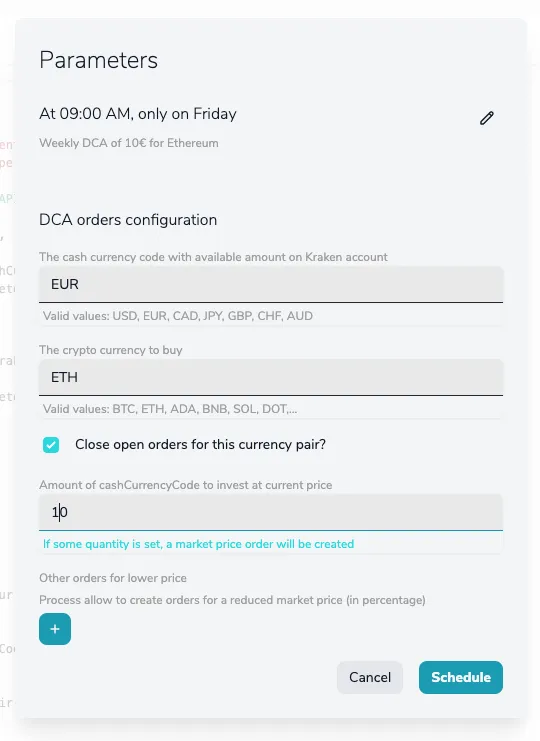
Task: Click the 'Other orders for lower price' label
Action: (113, 578)
